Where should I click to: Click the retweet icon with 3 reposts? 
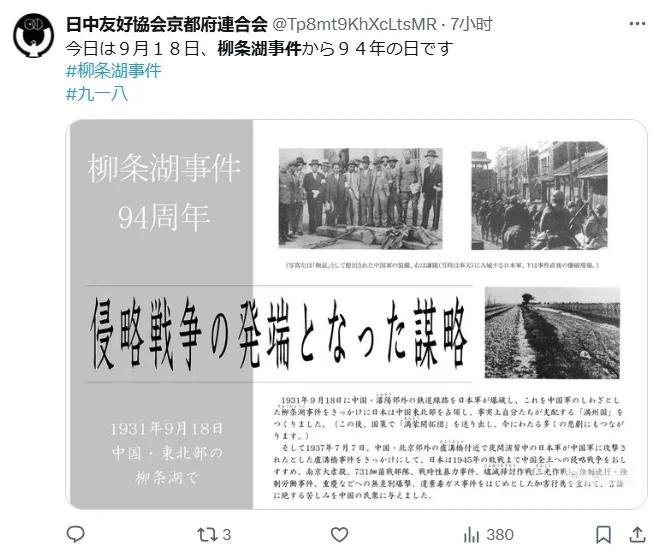206,535
